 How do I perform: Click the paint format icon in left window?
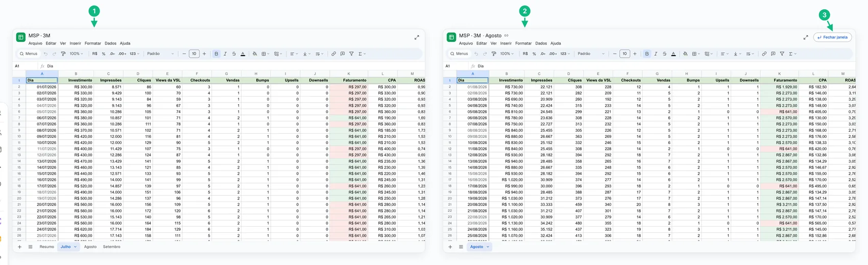(63, 54)
